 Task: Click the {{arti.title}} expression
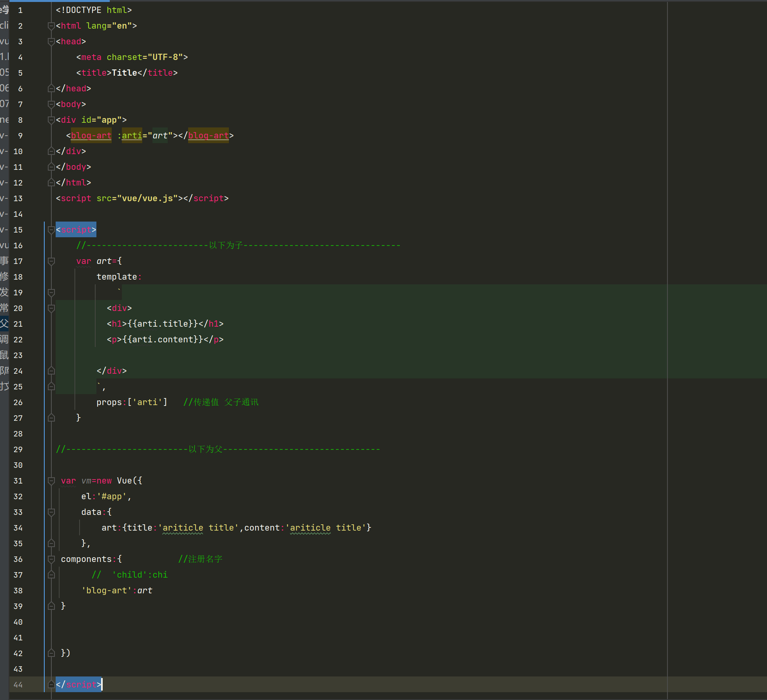coord(163,324)
